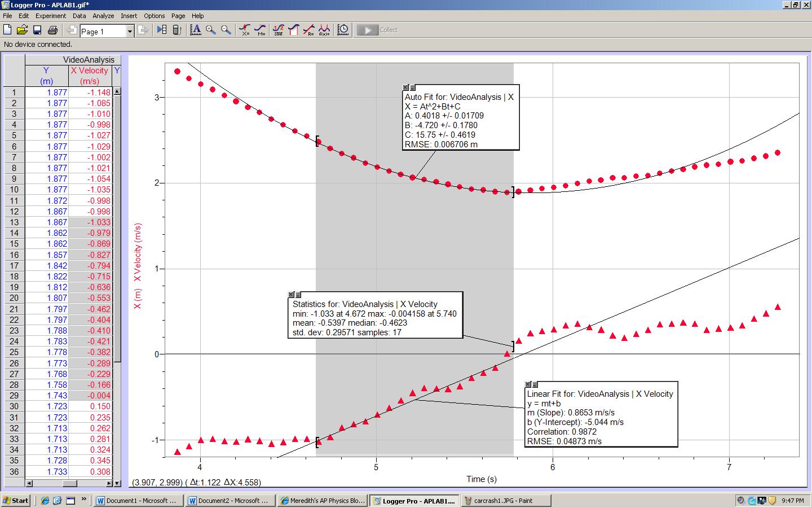Open the Experiment menu
The height and width of the screenshot is (508, 812).
click(51, 16)
